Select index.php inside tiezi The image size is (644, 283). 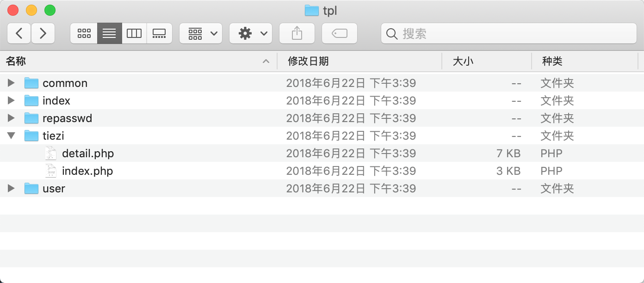coord(87,171)
